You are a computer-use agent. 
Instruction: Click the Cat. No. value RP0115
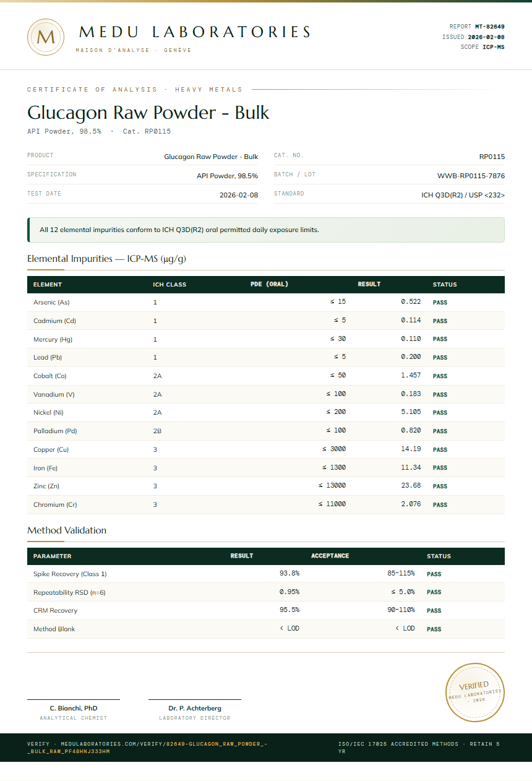click(492, 157)
